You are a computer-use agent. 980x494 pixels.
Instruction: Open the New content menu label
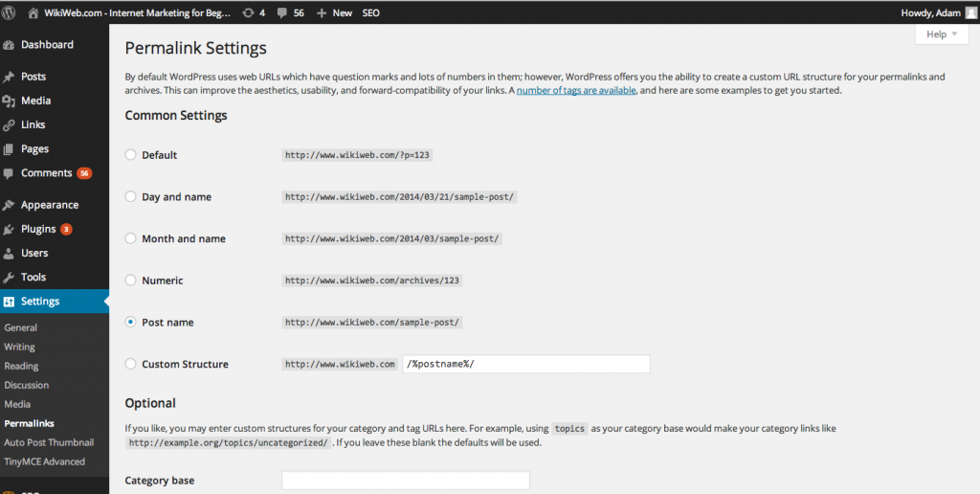342,12
